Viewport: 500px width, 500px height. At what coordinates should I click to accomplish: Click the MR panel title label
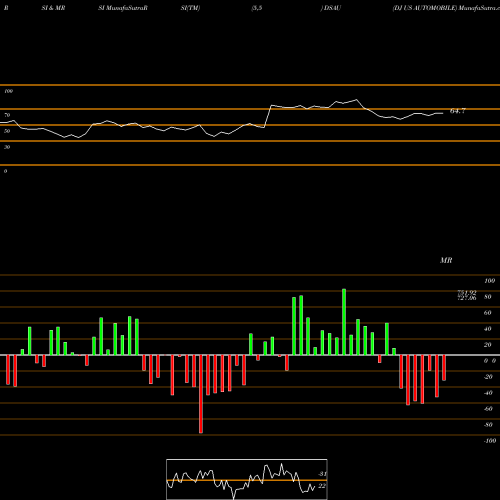(x=446, y=260)
